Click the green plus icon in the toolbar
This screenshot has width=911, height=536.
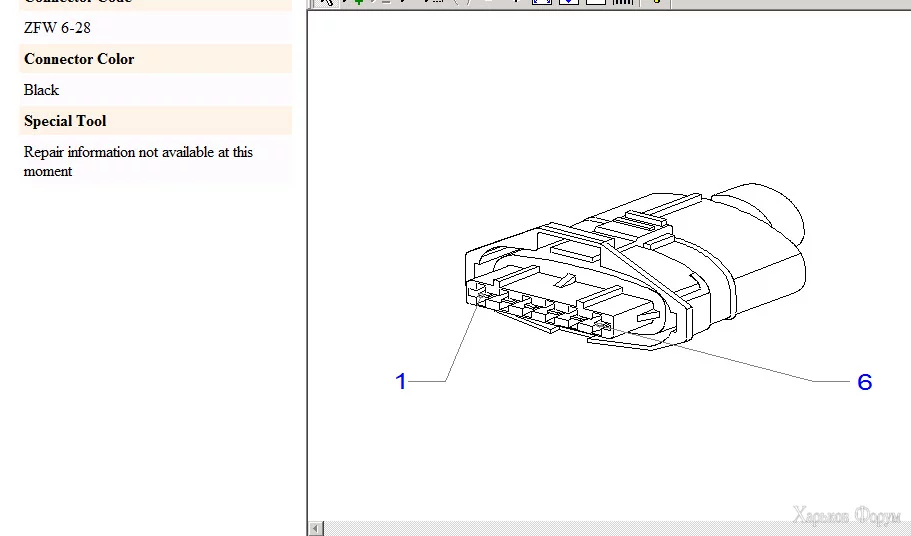357,3
